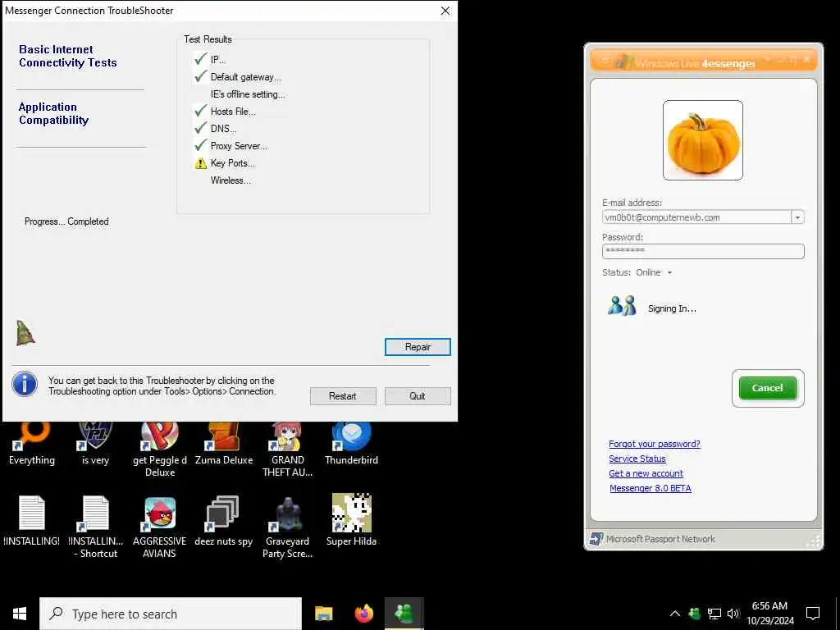Close the Messenger Connection TroubleShooter window
The image size is (840, 630).
(445, 11)
